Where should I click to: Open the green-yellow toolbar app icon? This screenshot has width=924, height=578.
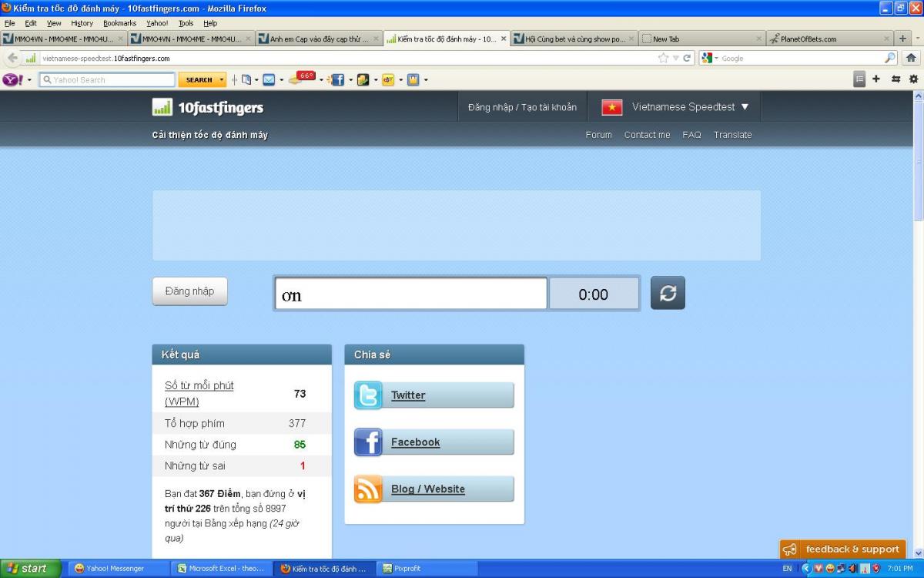pyautogui.click(x=363, y=79)
